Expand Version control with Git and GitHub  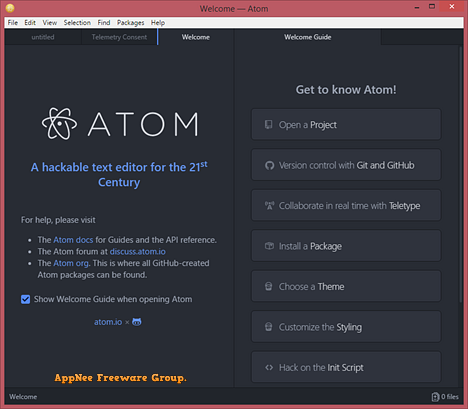click(x=346, y=165)
